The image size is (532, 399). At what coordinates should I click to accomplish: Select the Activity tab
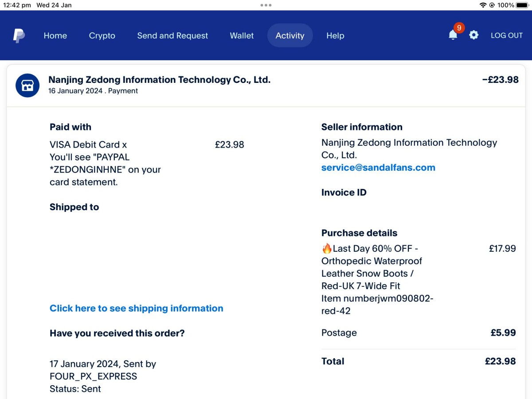click(x=290, y=35)
